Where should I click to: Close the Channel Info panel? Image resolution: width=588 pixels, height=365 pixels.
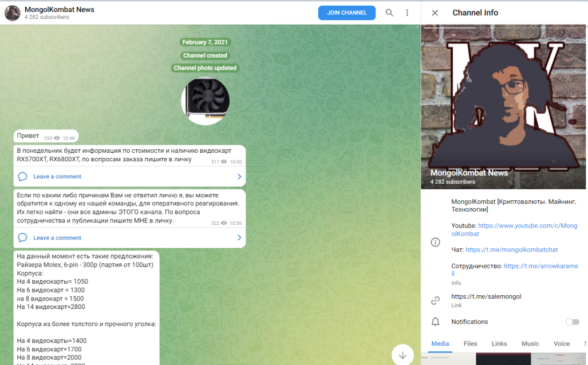pos(435,13)
